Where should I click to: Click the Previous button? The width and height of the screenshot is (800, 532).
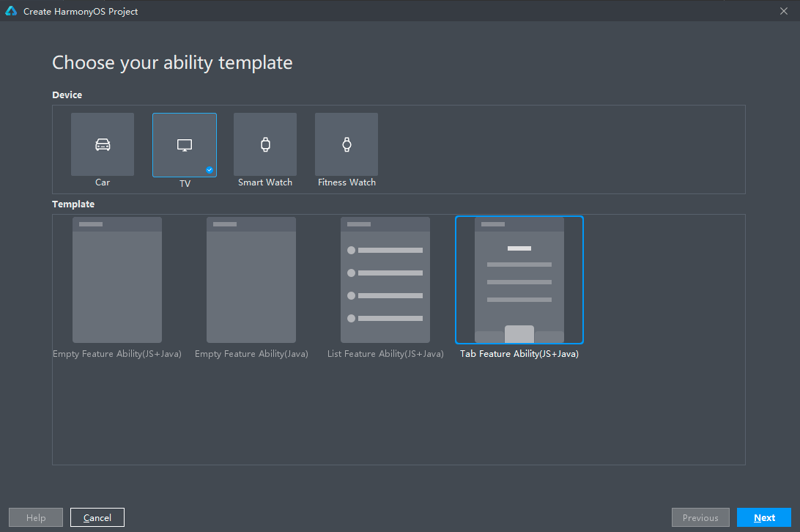700,517
